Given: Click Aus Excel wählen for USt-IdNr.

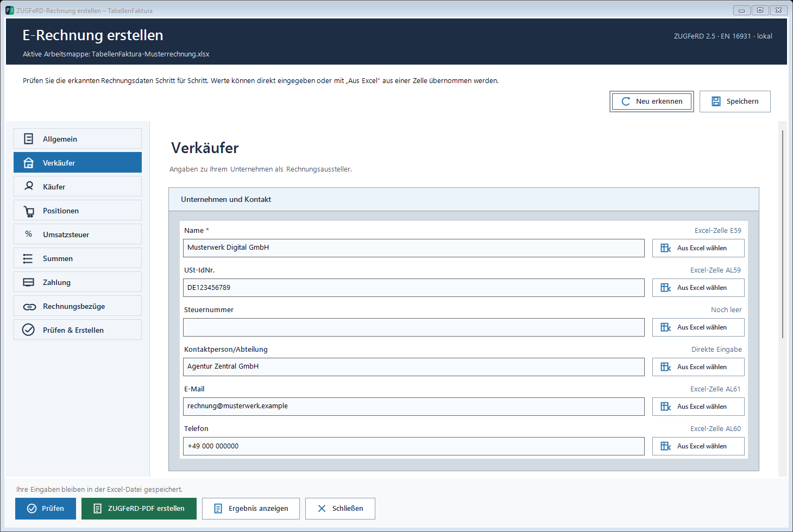Looking at the screenshot, I should (x=698, y=288).
